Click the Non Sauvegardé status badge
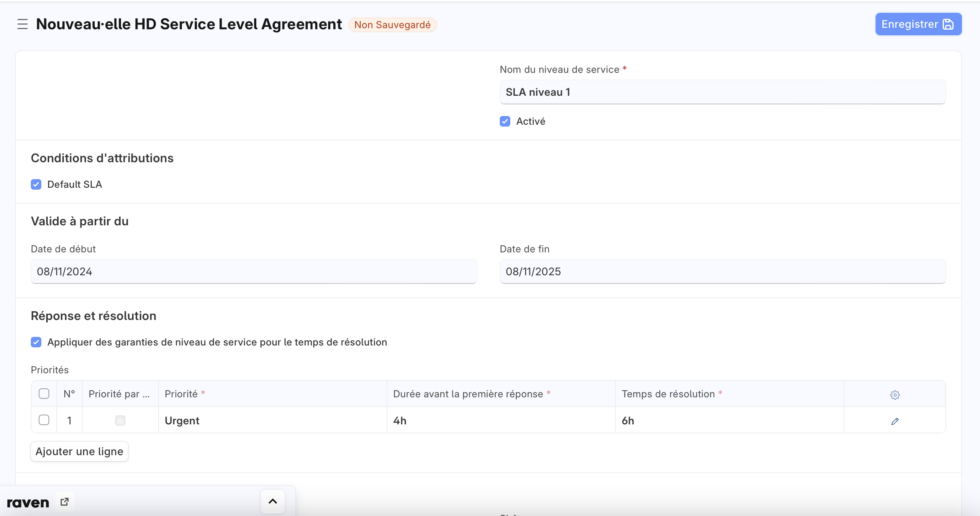This screenshot has height=516, width=980. point(392,25)
